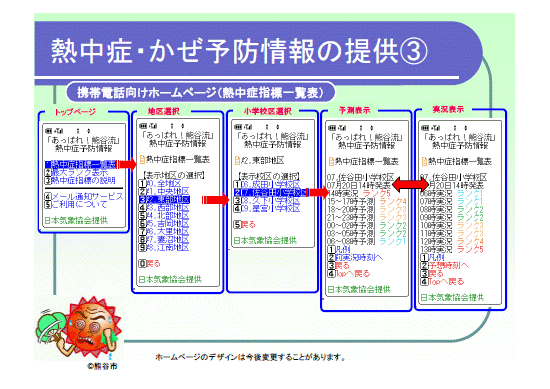Click document icon beside 東部地区 heading

pos(237,161)
